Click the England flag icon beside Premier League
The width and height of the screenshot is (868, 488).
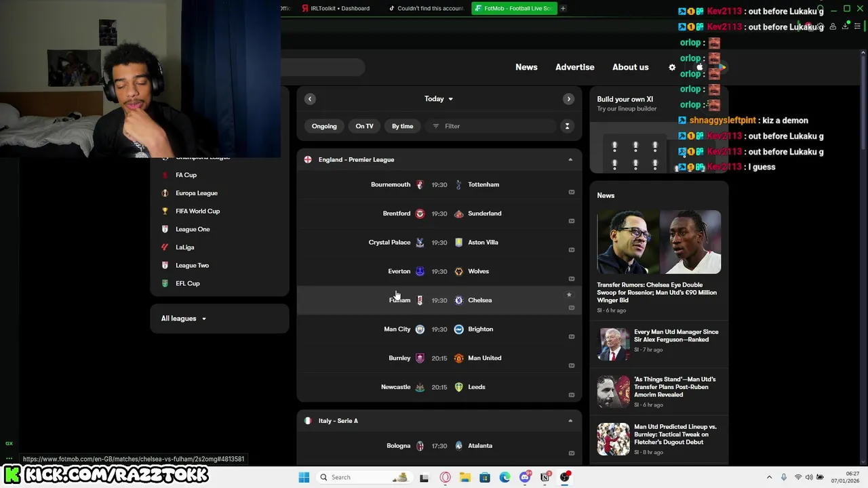click(x=308, y=159)
